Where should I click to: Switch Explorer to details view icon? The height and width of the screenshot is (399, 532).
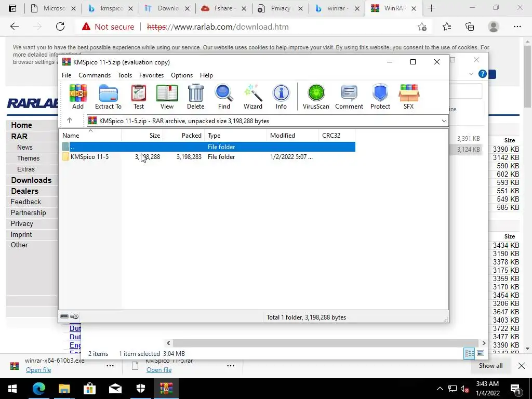(469, 353)
